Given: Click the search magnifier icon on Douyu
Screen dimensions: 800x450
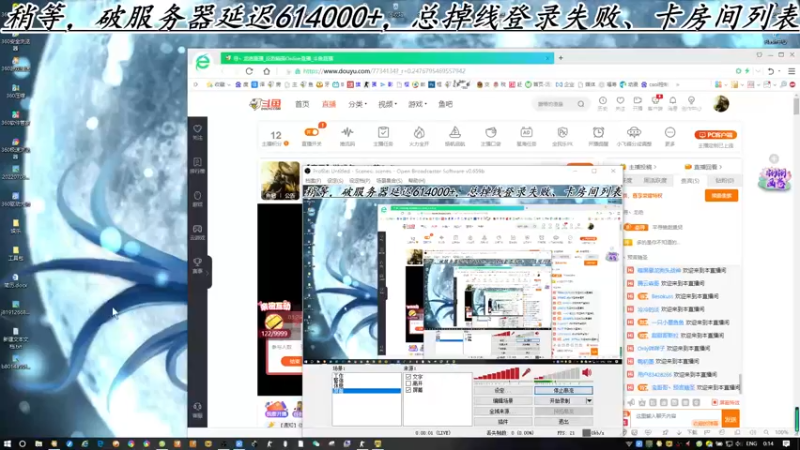Looking at the screenshot, I should (x=581, y=104).
